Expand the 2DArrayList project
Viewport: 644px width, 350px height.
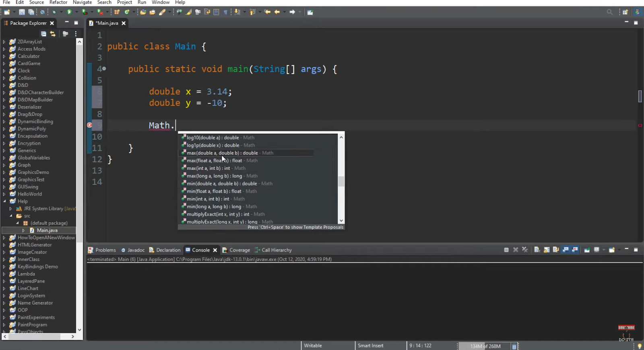tap(4, 42)
